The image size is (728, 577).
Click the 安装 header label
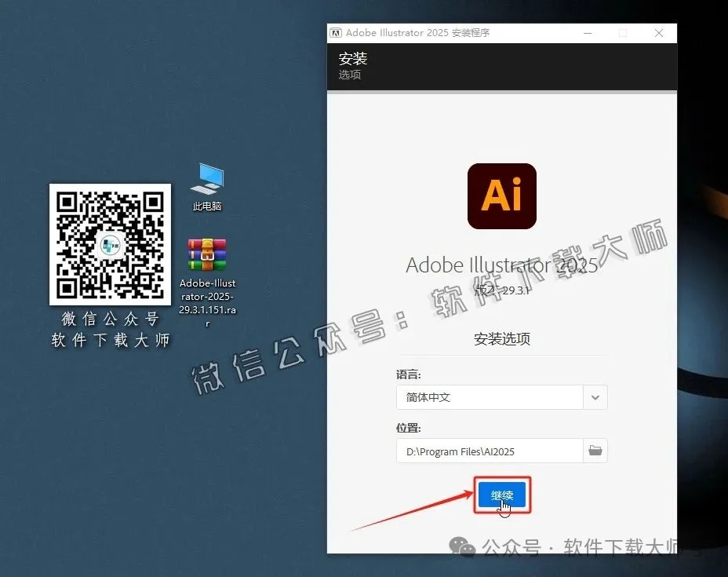point(352,58)
